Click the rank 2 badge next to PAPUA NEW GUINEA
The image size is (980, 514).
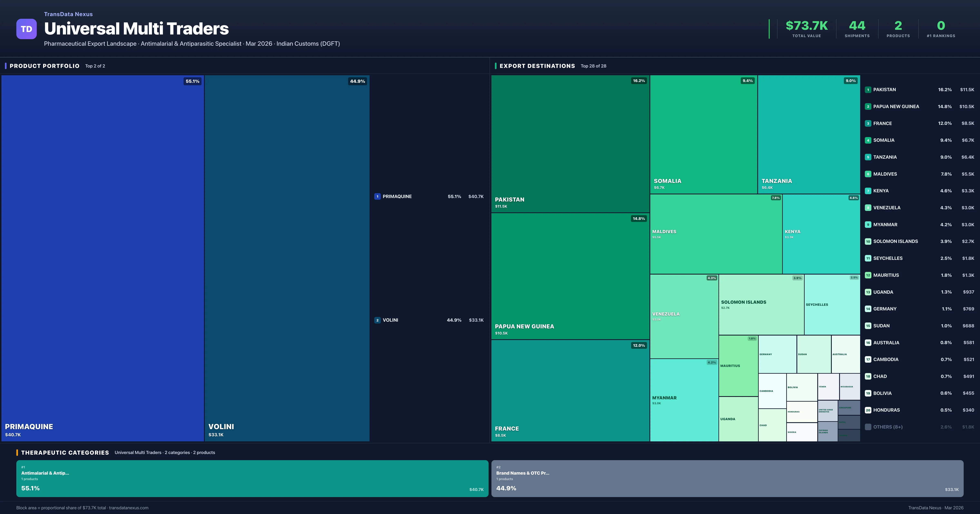(868, 106)
